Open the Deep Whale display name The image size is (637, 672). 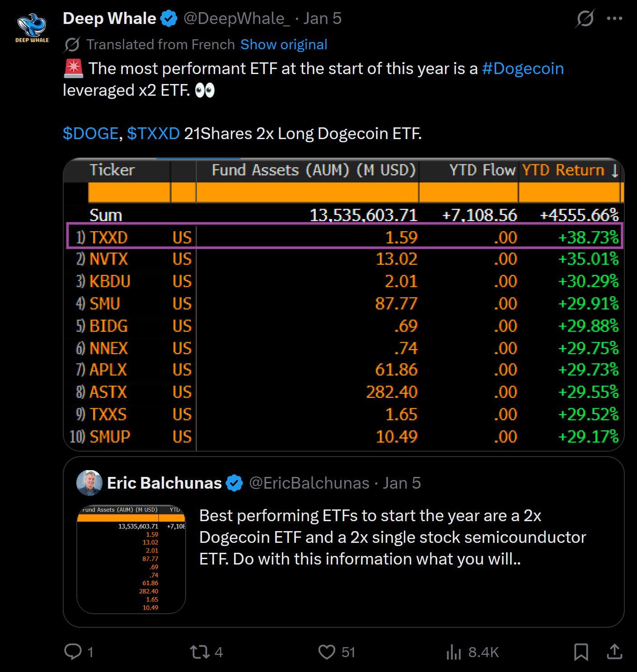[x=109, y=19]
